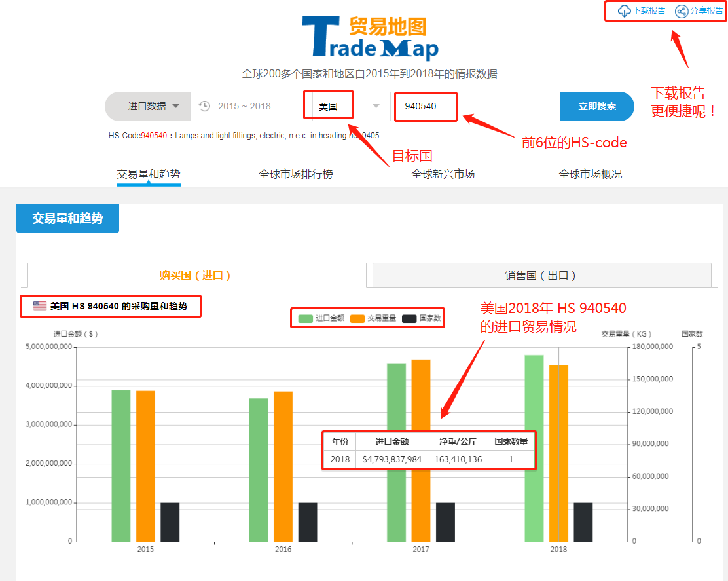This screenshot has height=581, width=728.
Task: Click the cloud download report icon
Action: point(624,10)
